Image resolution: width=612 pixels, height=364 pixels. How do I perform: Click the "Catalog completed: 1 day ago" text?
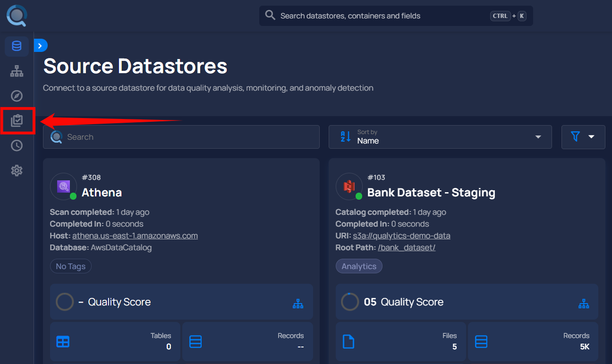(391, 212)
